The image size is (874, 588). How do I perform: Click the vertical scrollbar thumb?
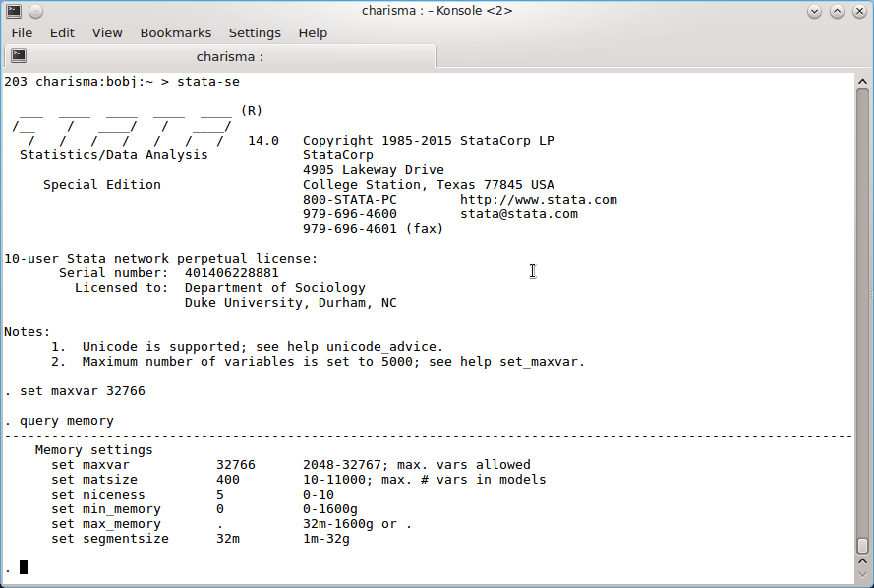coord(862,545)
